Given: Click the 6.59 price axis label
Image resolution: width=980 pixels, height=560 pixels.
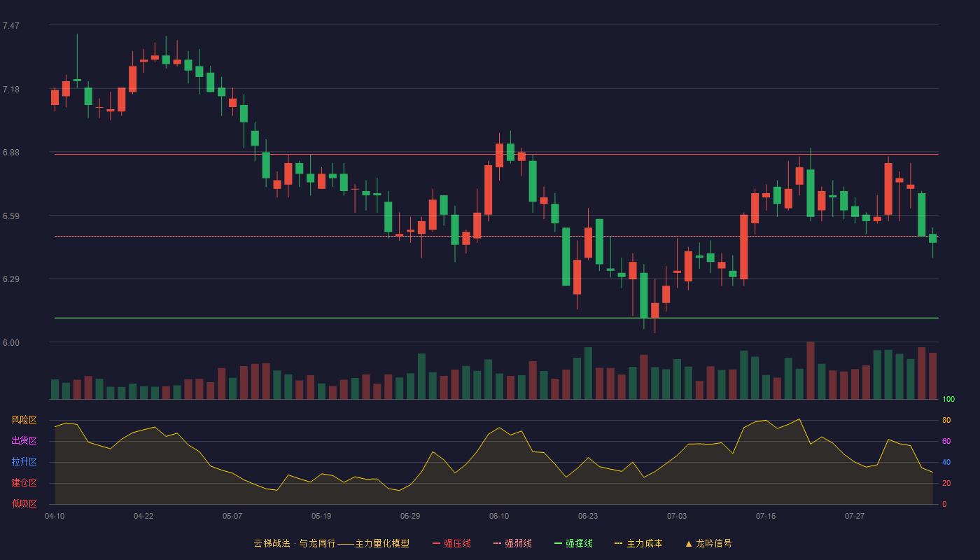Looking at the screenshot, I should point(11,216).
